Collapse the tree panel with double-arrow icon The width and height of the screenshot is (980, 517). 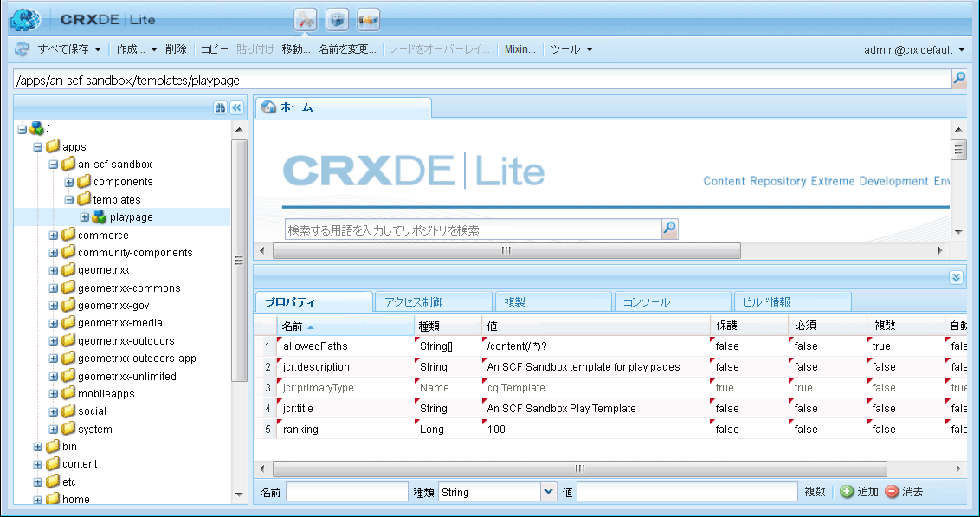pyautogui.click(x=237, y=107)
